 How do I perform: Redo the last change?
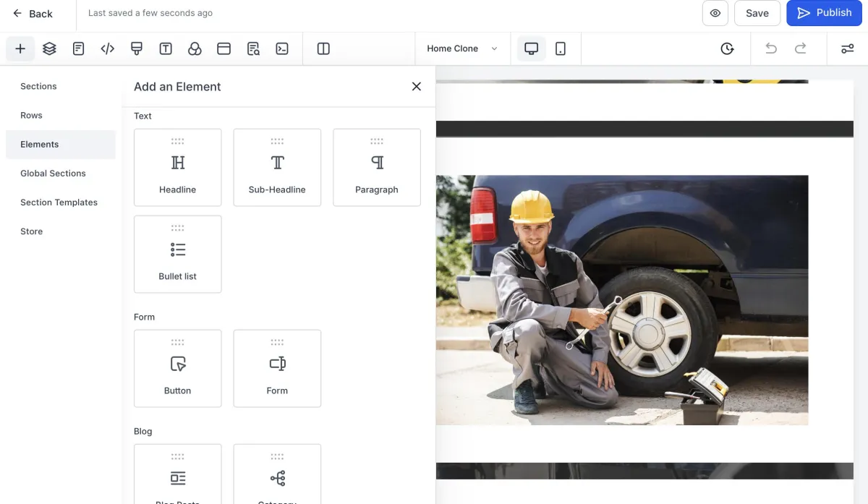click(801, 48)
